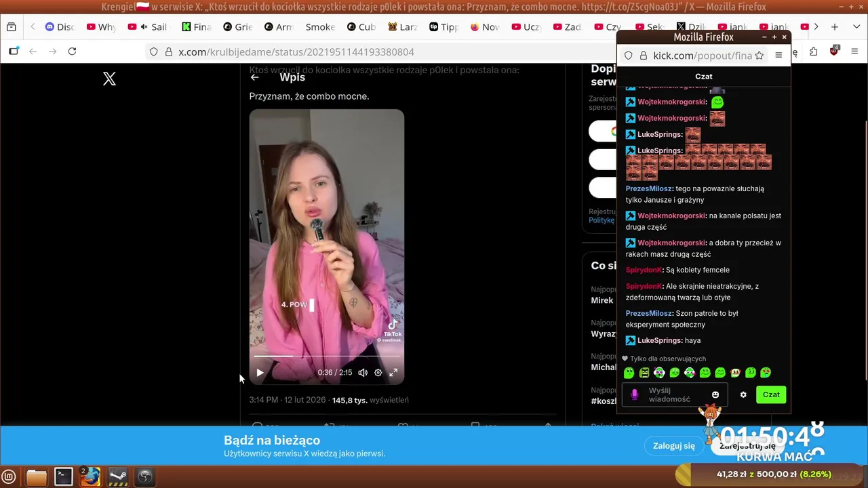The width and height of the screenshot is (868, 488).
Task: Open popout window shield icon
Action: [628, 56]
